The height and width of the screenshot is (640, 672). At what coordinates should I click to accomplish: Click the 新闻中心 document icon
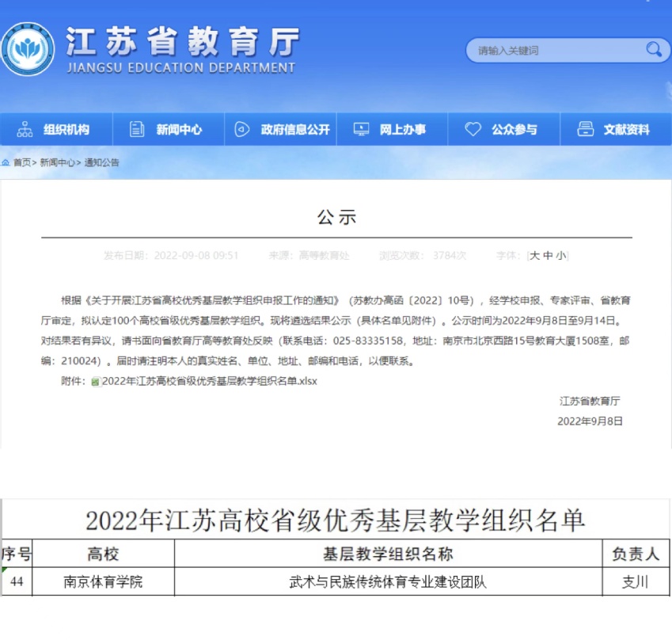tap(137, 129)
